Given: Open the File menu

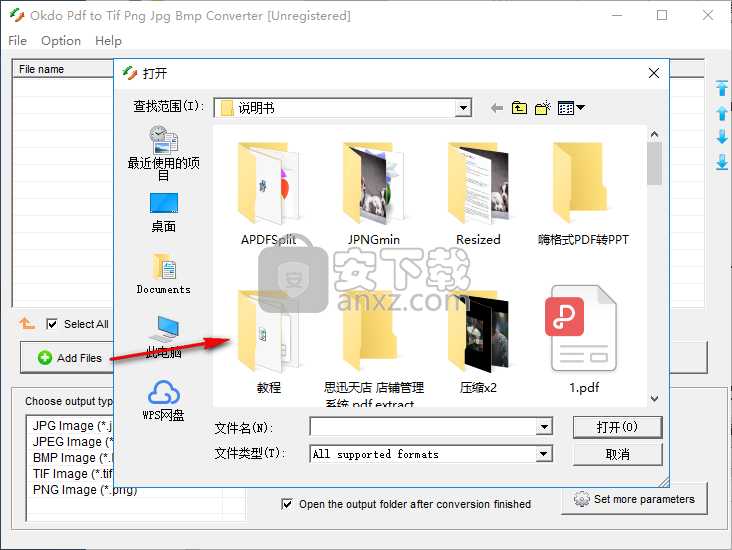Looking at the screenshot, I should tap(17, 41).
